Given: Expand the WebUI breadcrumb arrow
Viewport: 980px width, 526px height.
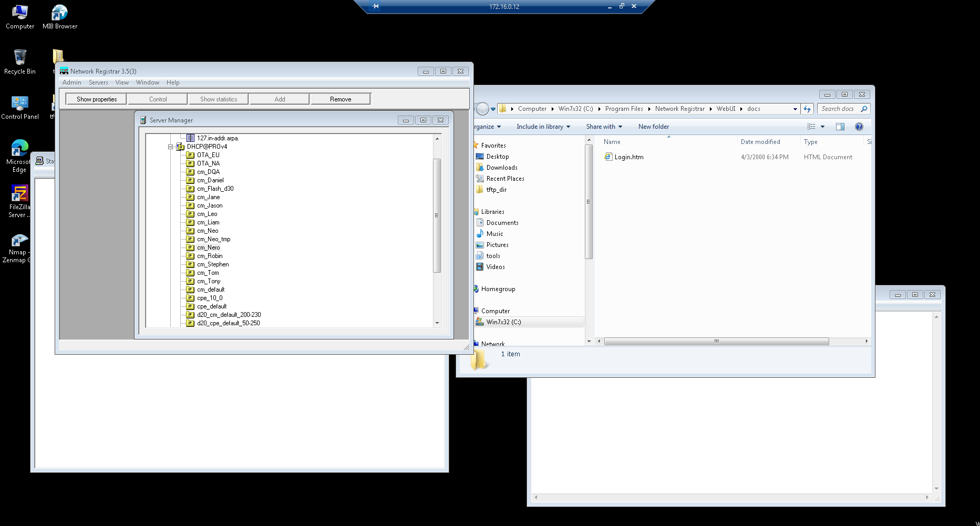Looking at the screenshot, I should tap(741, 109).
